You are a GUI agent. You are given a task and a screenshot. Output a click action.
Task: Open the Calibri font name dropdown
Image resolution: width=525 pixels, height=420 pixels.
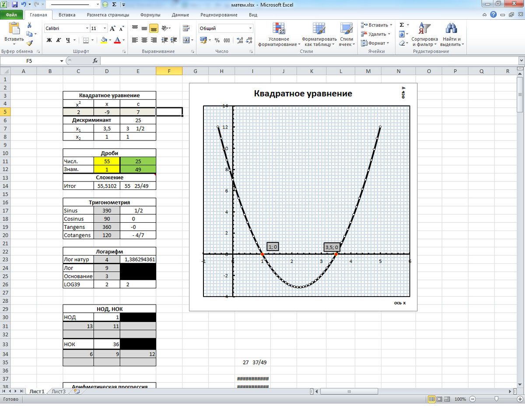tap(87, 28)
